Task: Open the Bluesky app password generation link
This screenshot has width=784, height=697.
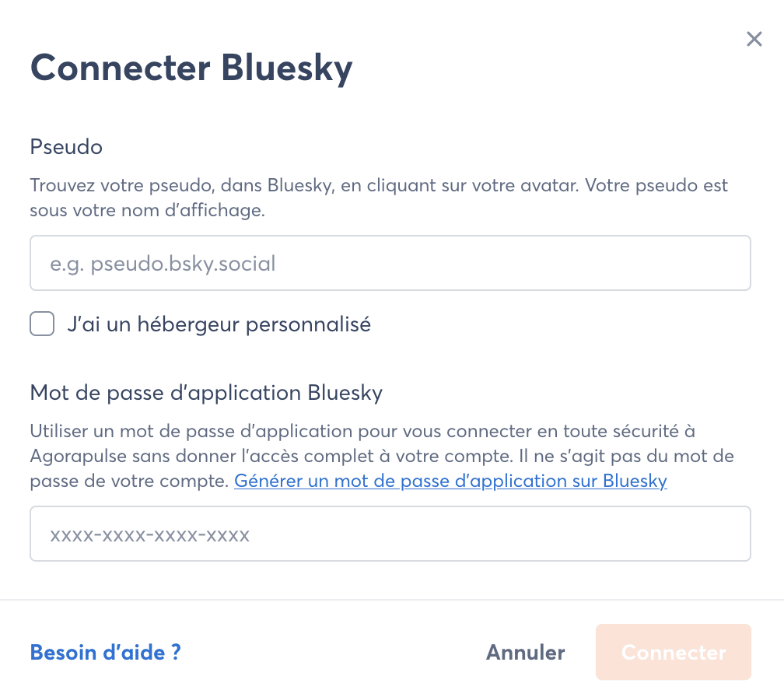Action: point(450,481)
